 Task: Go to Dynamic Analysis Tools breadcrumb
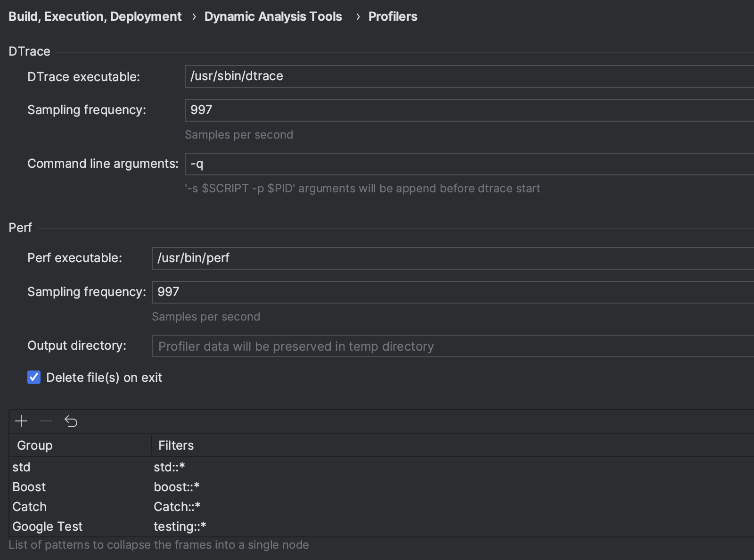[273, 16]
